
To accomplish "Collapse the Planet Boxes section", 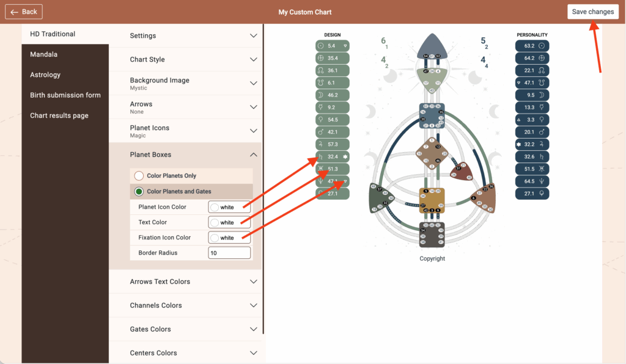I will point(254,155).
